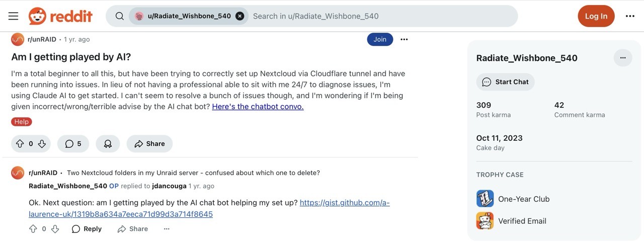644x243 pixels.
Task: Reply to the comment
Action: coord(87,229)
